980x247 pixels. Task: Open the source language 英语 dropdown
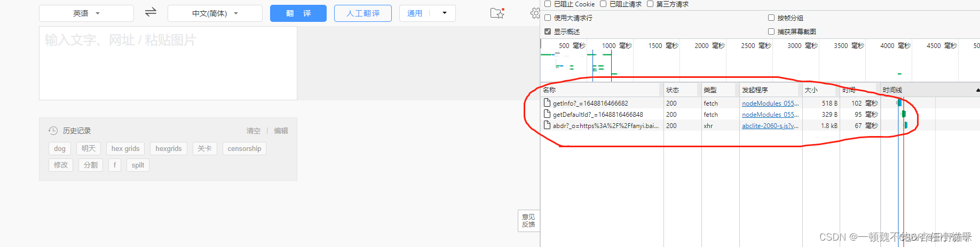click(86, 13)
